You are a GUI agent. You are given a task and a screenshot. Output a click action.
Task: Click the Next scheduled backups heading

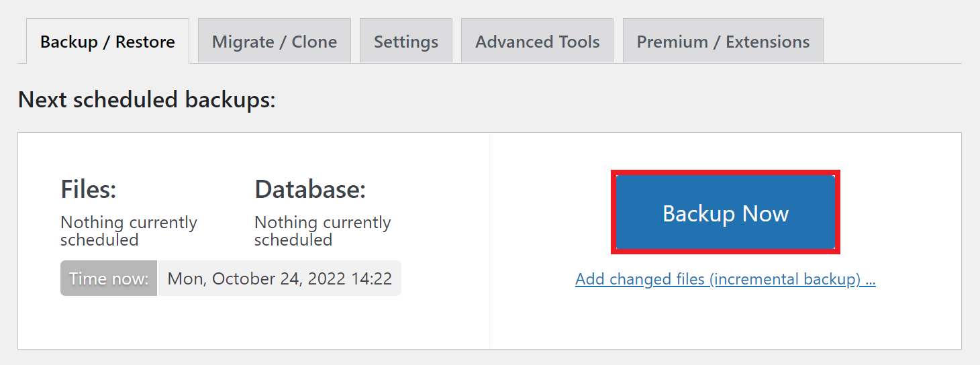coord(146,100)
